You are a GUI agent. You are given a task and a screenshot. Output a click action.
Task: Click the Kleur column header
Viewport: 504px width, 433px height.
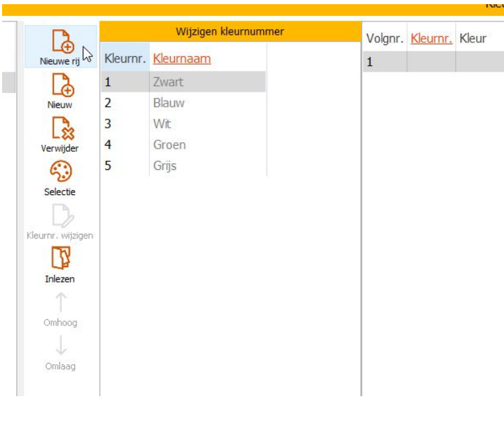click(472, 40)
